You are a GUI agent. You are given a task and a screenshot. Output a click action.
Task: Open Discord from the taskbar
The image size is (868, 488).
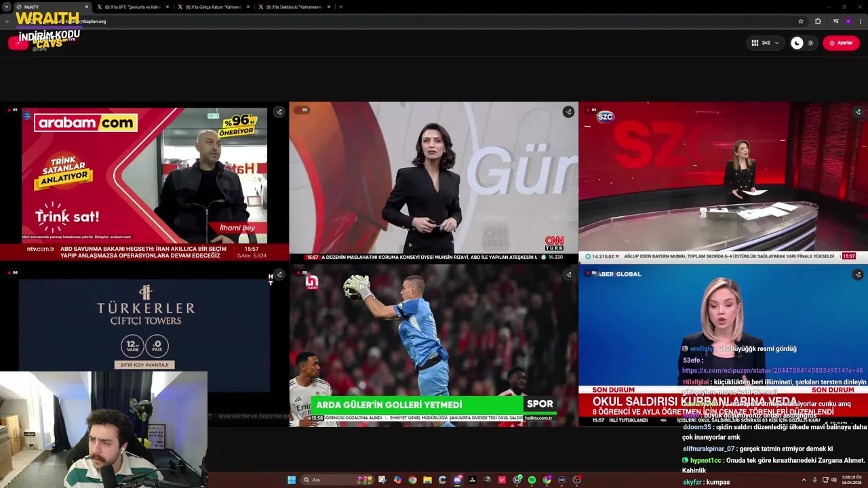[x=458, y=480]
